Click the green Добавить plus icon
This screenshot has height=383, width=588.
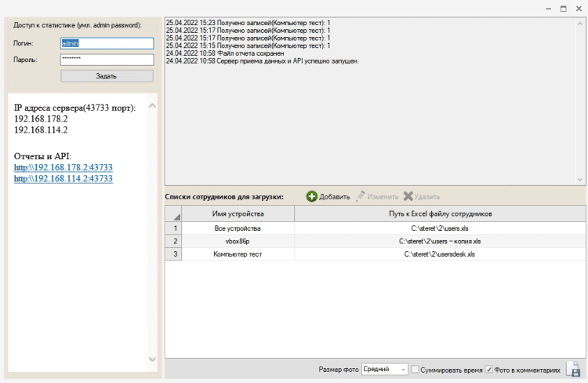(x=311, y=196)
